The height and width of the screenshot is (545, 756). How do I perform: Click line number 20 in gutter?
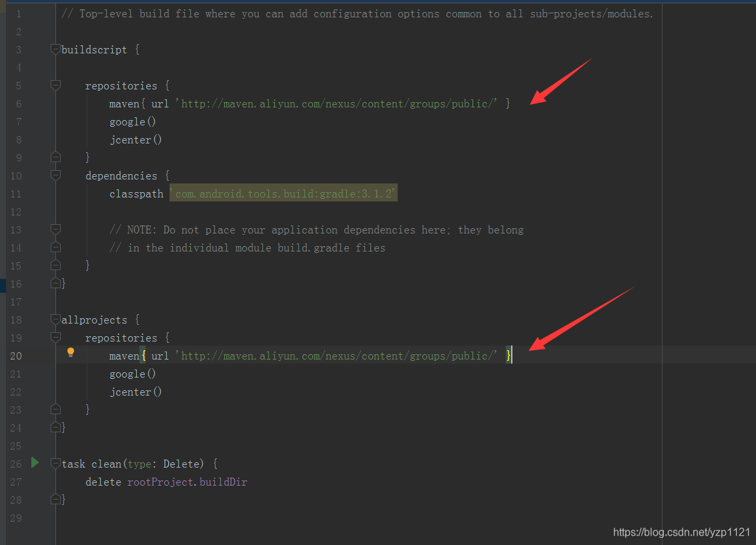click(16, 356)
